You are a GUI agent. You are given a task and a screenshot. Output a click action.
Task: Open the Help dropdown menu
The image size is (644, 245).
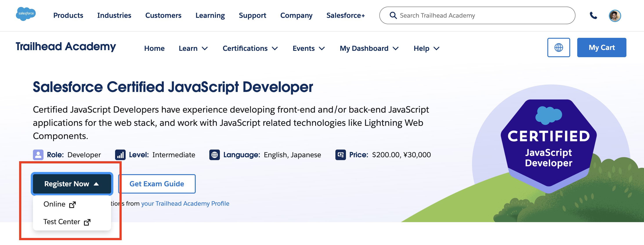(x=426, y=48)
